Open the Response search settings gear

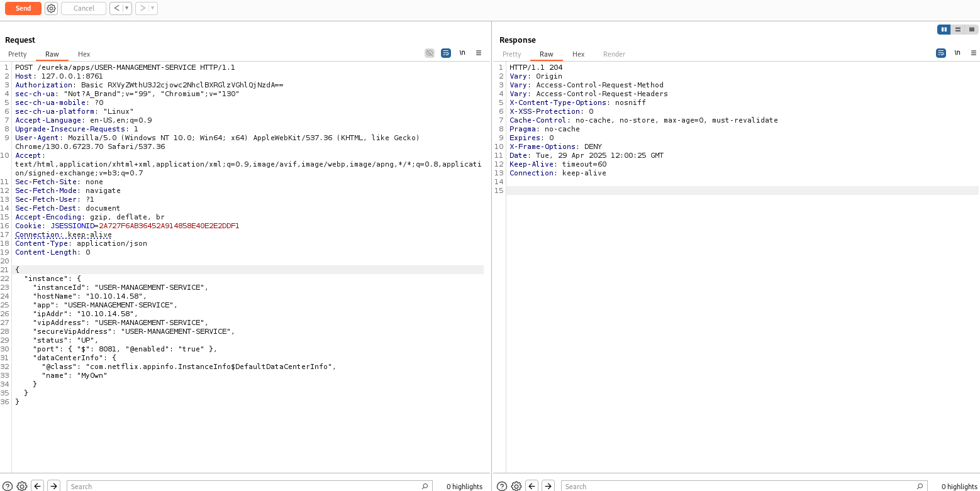(516, 486)
